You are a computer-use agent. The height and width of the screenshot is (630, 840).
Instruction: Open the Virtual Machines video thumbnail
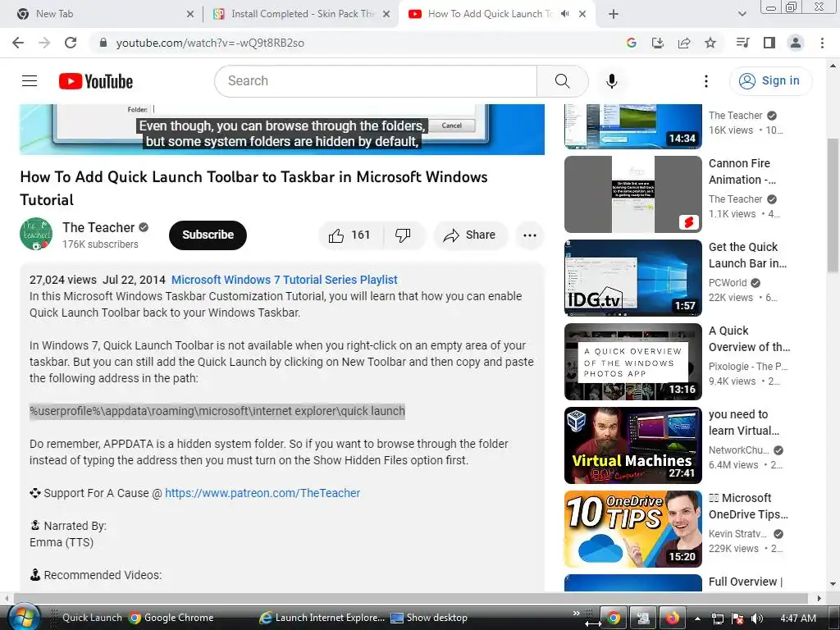tap(632, 445)
